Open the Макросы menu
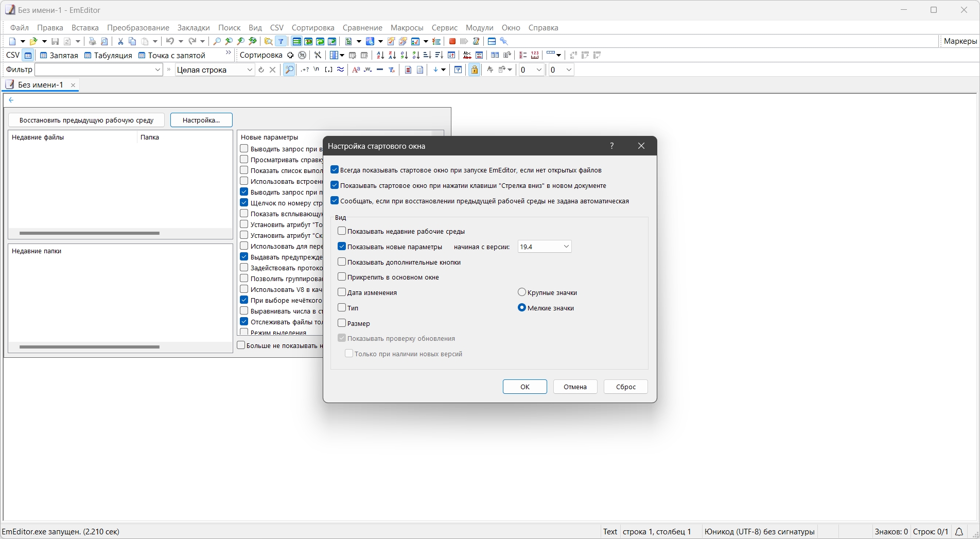Image resolution: width=980 pixels, height=539 pixels. click(x=407, y=28)
